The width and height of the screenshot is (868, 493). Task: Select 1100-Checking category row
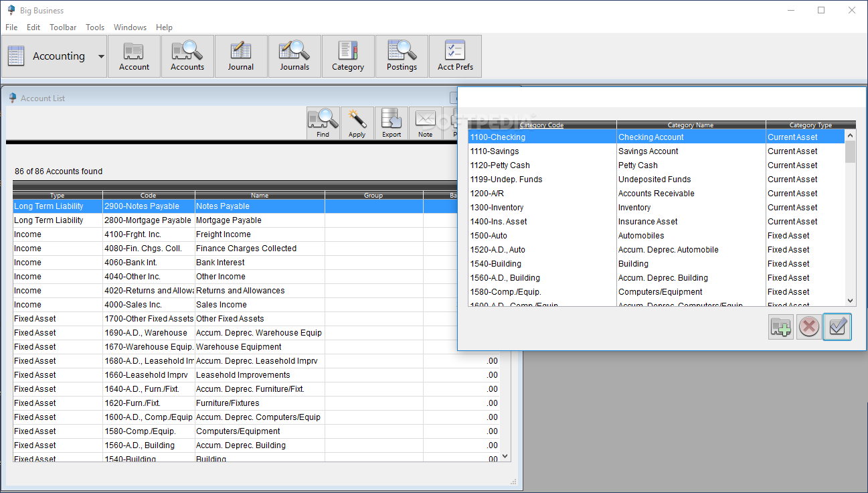(x=657, y=137)
